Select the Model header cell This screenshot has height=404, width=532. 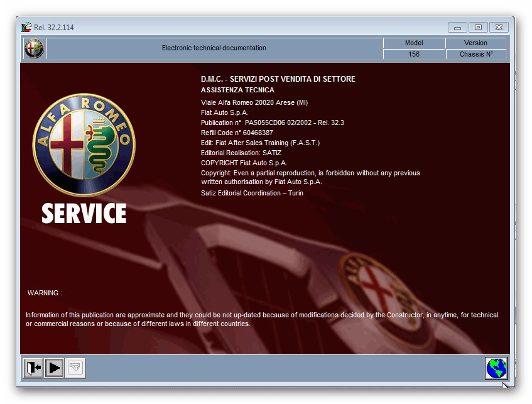coord(414,43)
